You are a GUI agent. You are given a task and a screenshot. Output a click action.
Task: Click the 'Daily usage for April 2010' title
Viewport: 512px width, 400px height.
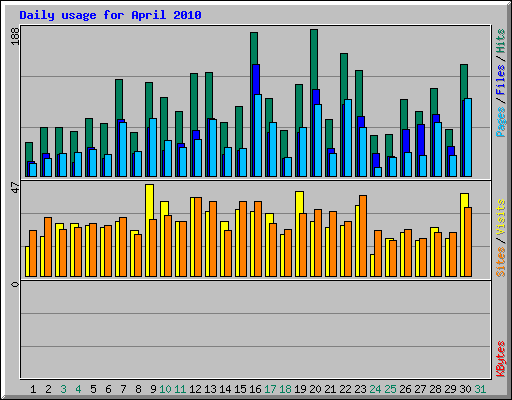(x=110, y=15)
